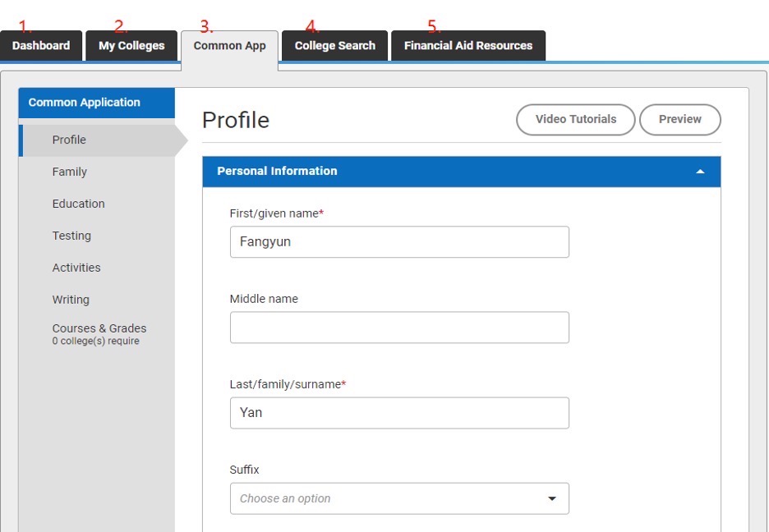Go to the College Search tab

click(x=334, y=46)
